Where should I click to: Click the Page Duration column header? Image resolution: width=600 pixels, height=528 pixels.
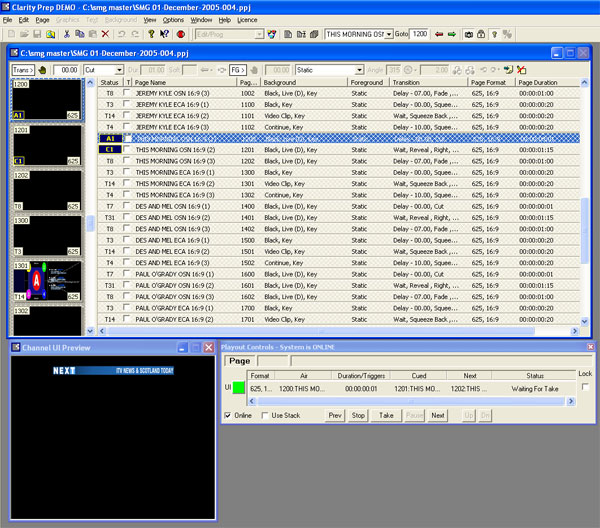pyautogui.click(x=548, y=82)
